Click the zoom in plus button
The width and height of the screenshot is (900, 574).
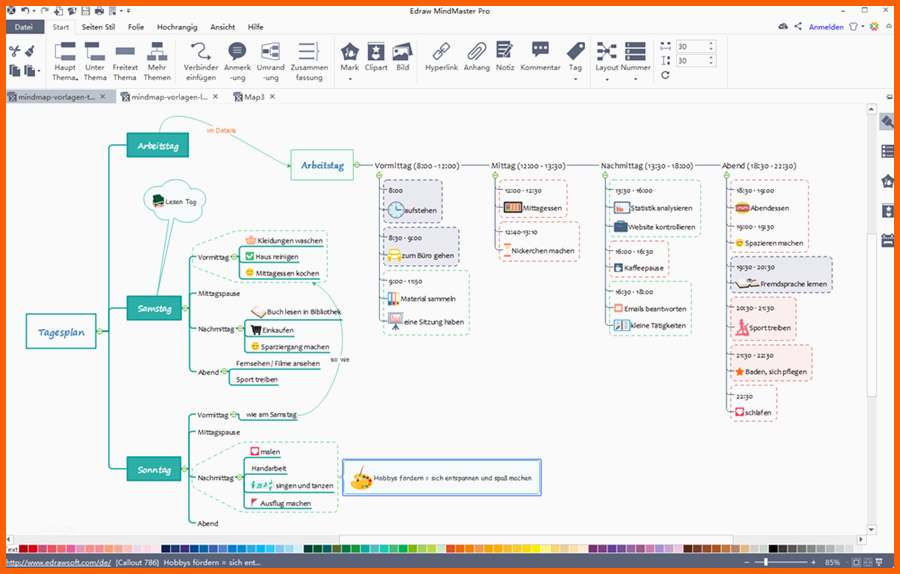[814, 563]
